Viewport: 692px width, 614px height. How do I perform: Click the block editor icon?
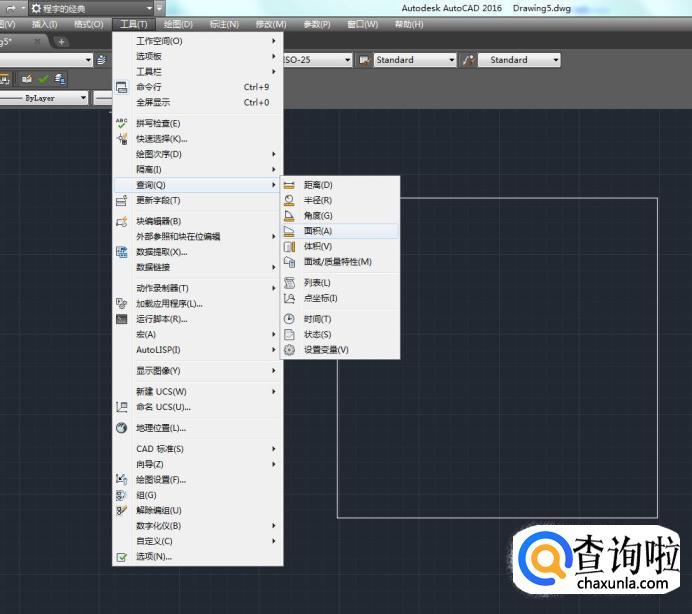(121, 221)
